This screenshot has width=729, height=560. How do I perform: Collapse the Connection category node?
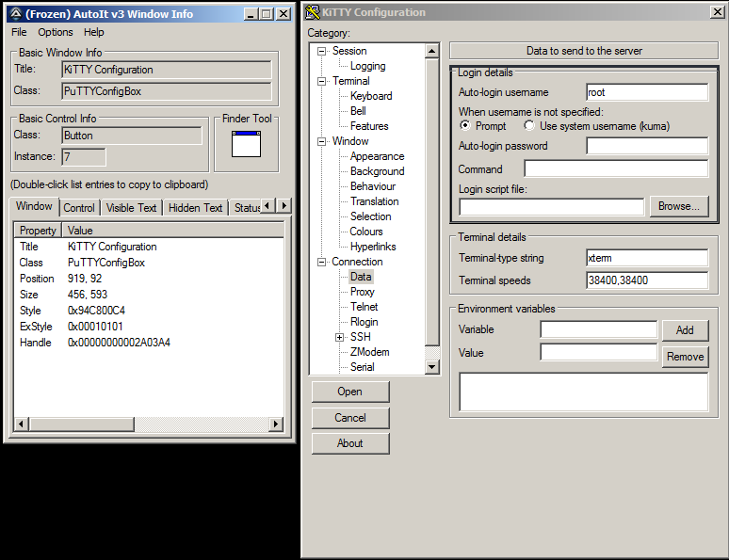tap(322, 262)
